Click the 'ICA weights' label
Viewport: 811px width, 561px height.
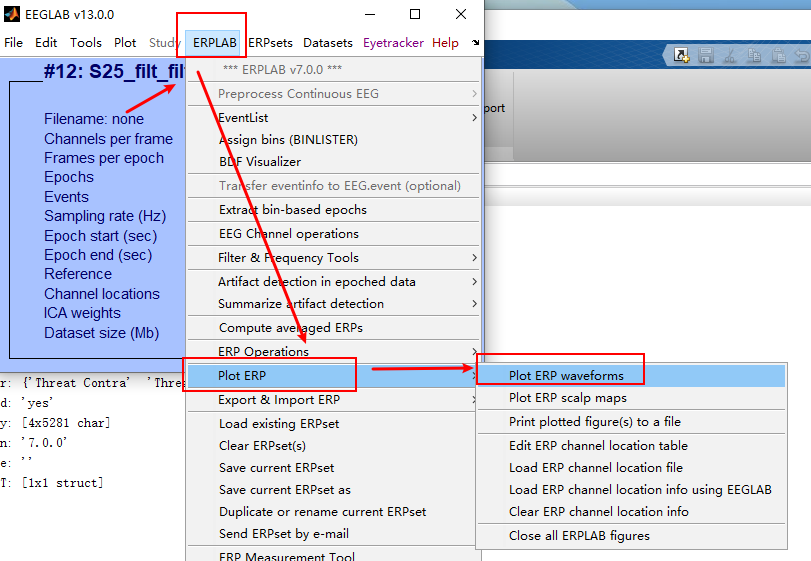(x=82, y=313)
